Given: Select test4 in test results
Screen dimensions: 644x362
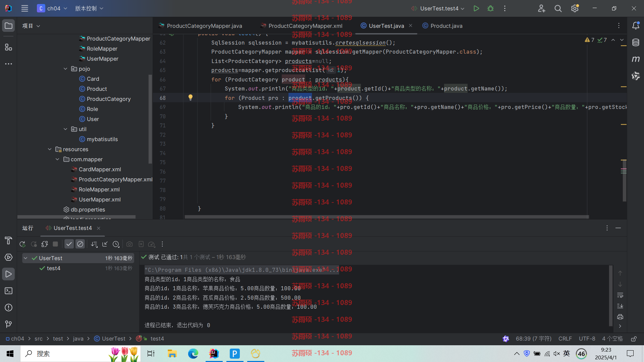Looking at the screenshot, I should (x=54, y=268).
